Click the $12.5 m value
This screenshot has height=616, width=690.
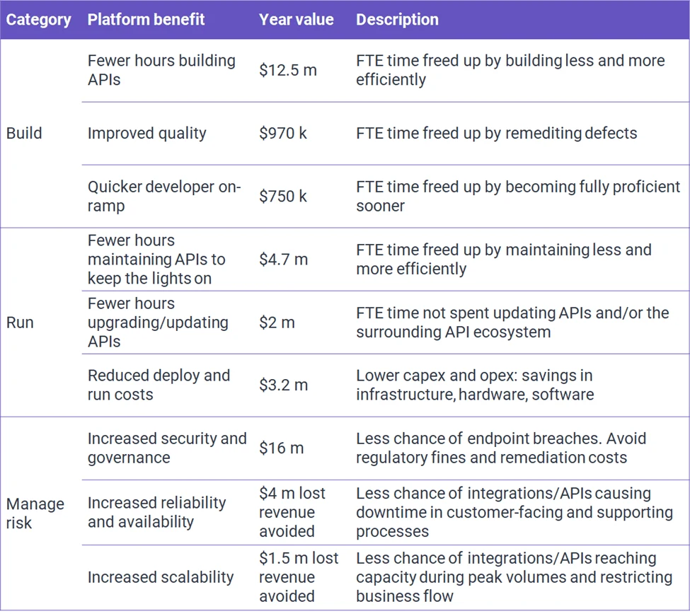pos(288,70)
